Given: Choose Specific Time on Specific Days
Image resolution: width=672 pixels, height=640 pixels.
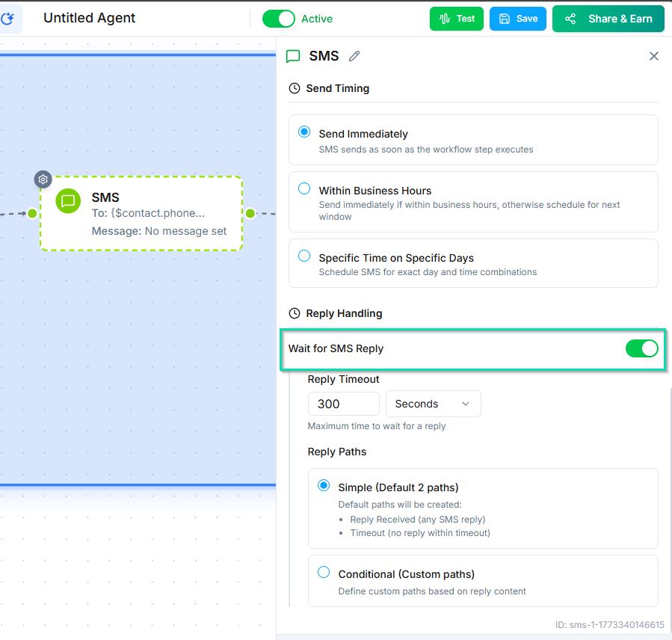Looking at the screenshot, I should click(304, 256).
